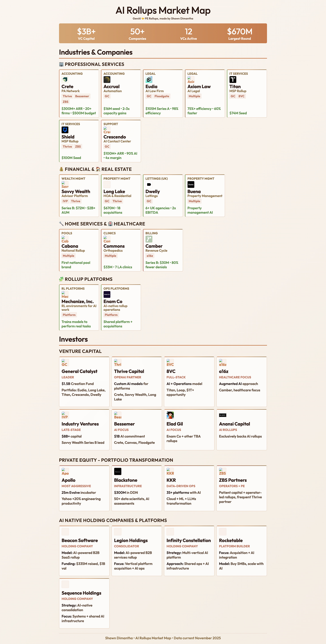Select the "ZBS" tag on Shield card
326x644 pixels.
[78, 146]
